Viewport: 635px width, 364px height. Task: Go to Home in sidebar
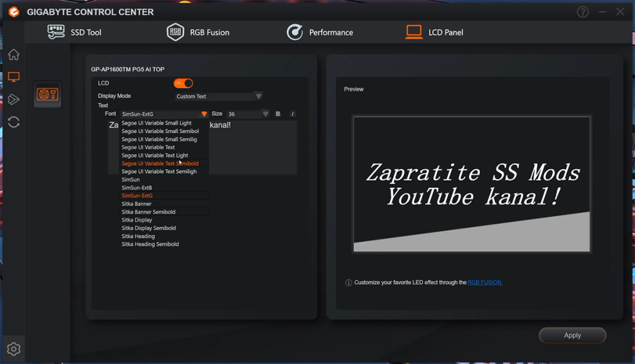click(x=14, y=54)
